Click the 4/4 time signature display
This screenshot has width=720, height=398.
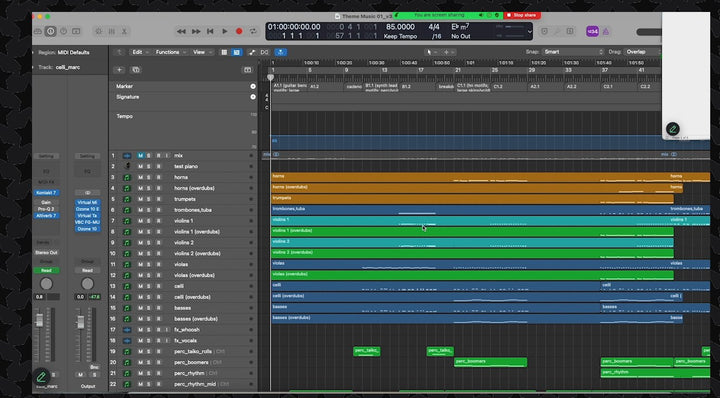tap(434, 27)
